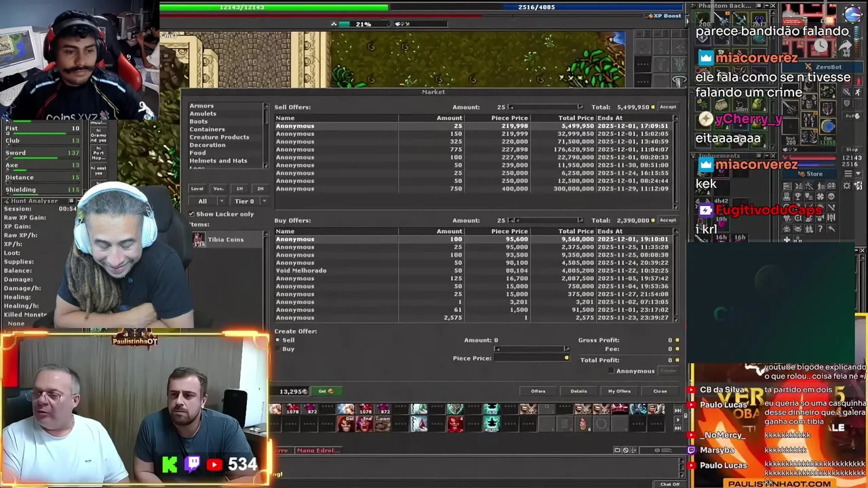Select the Decoration category
This screenshot has width=868, height=488.
tap(208, 145)
